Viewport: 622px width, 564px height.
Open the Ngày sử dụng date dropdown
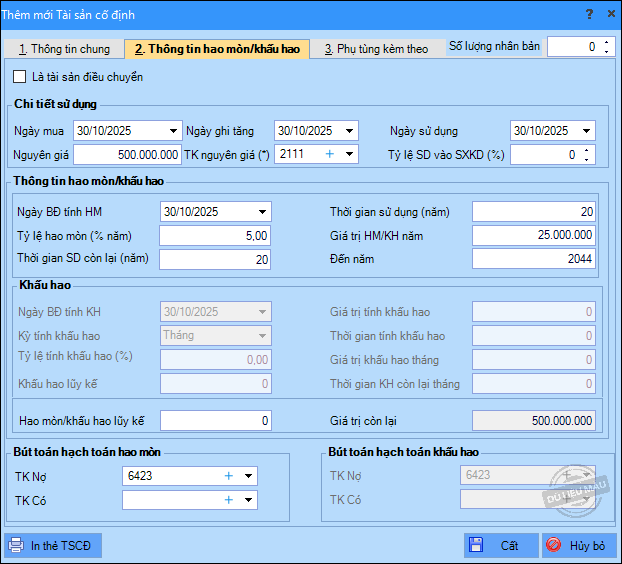(586, 131)
